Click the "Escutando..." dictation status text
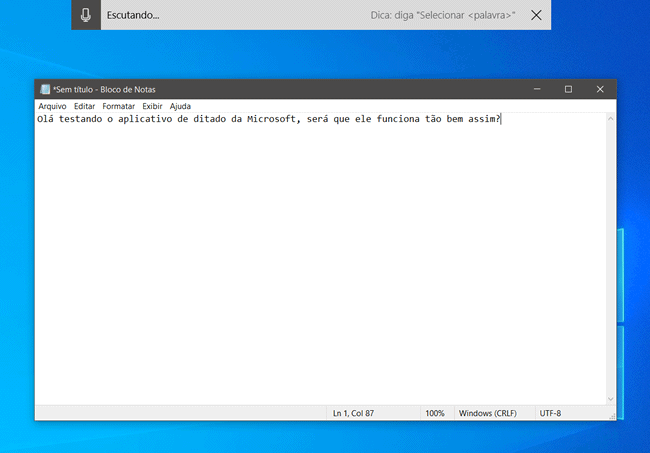Viewport: 650px width, 453px height. click(133, 15)
